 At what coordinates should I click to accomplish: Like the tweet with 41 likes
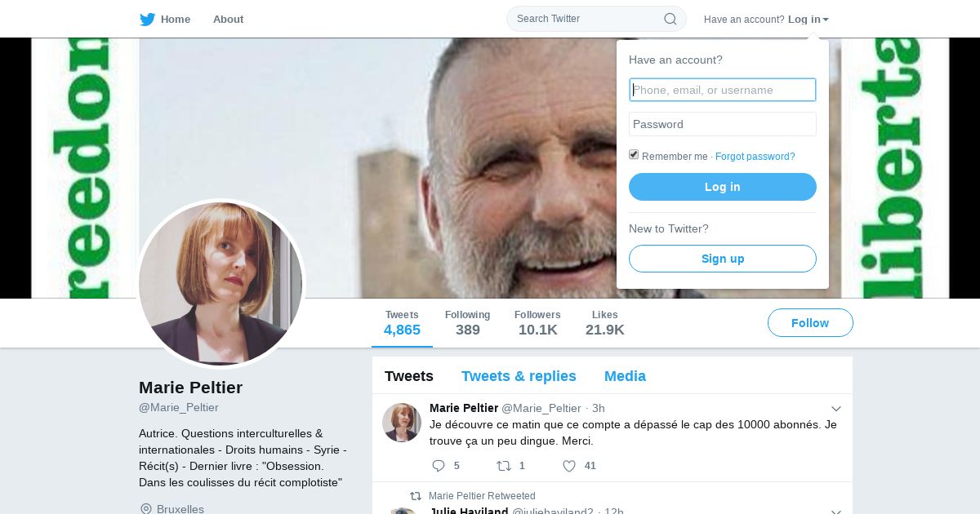pos(569,466)
